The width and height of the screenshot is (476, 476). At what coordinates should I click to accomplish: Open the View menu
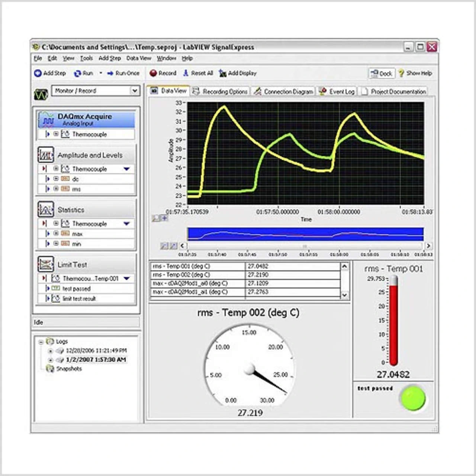point(68,58)
